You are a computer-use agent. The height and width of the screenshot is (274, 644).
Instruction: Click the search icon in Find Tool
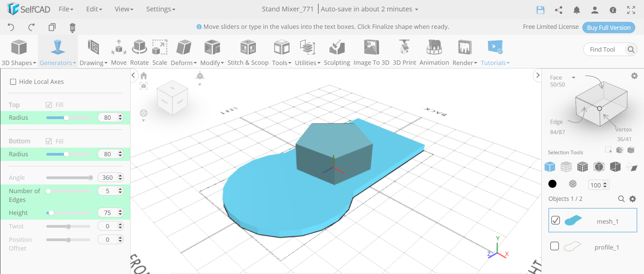click(631, 50)
